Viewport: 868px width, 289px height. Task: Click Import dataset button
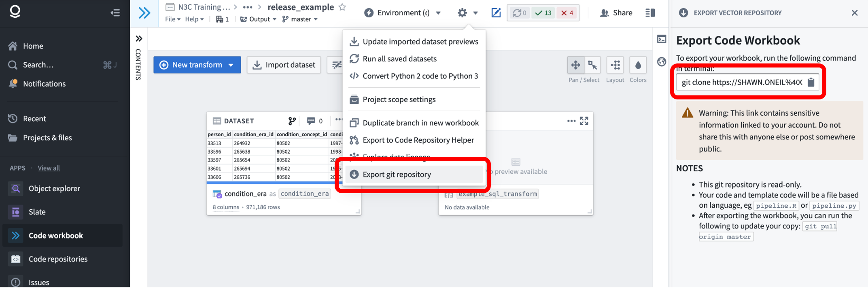coord(284,65)
